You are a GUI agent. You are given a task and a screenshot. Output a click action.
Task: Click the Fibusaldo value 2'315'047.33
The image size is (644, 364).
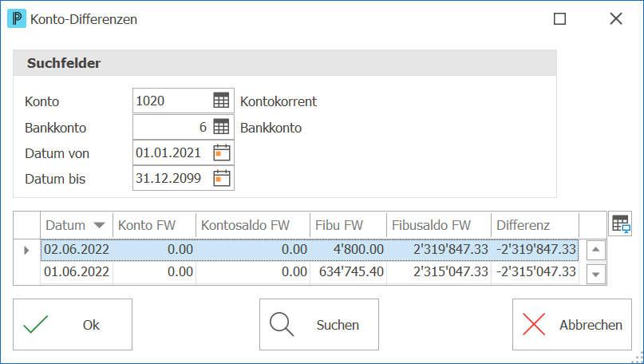[451, 271]
